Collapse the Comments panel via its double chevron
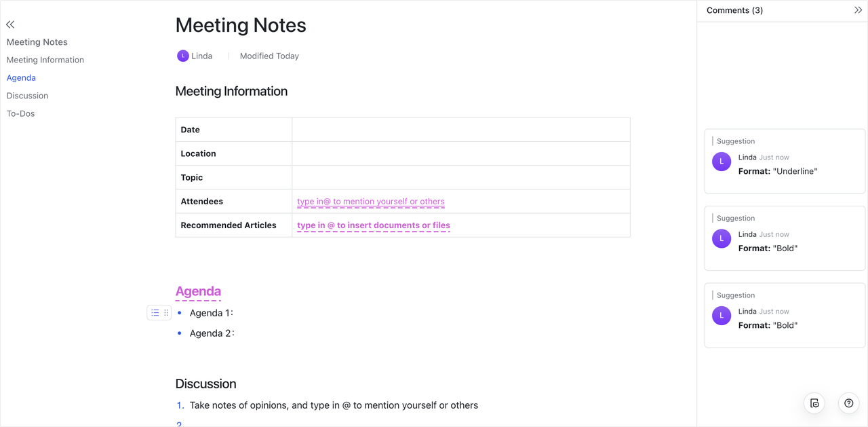The width and height of the screenshot is (868, 427). 859,10
